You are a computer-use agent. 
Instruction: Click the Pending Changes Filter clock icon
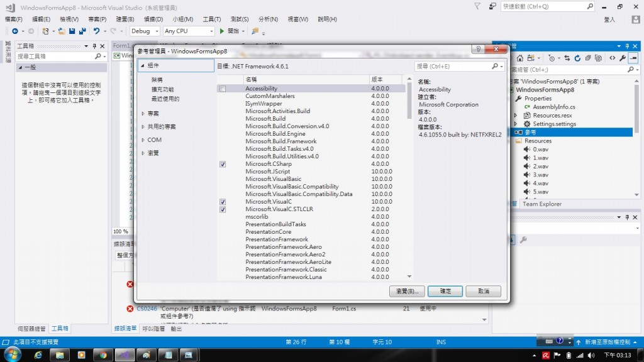point(552,58)
